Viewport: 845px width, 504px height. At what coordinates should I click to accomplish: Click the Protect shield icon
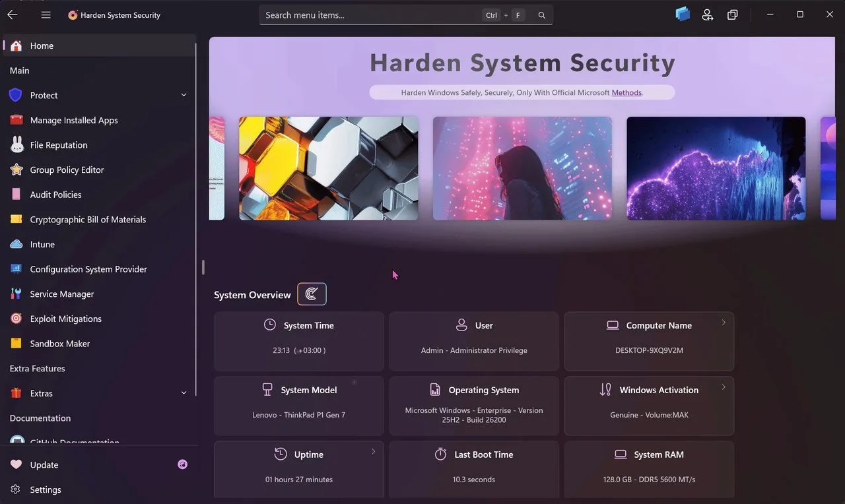coord(16,95)
